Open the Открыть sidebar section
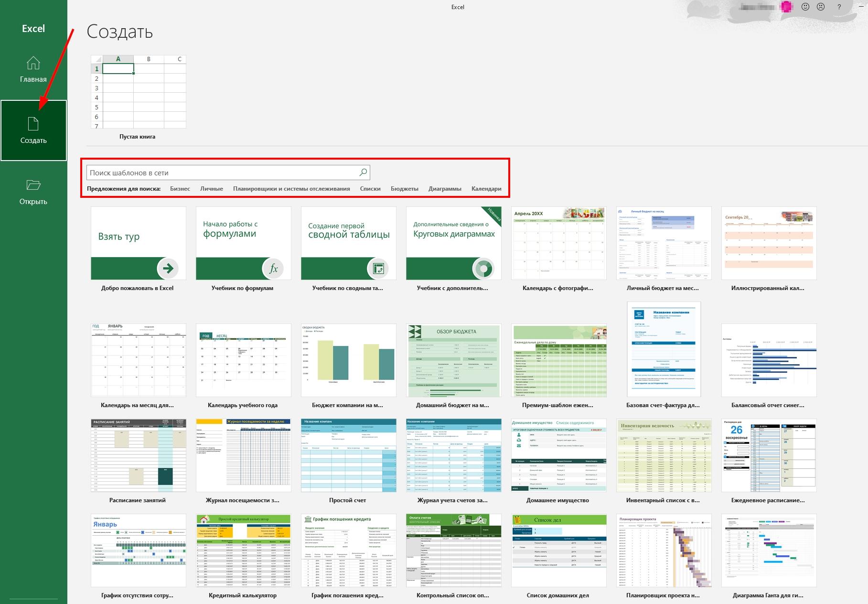868x604 pixels. [x=33, y=192]
